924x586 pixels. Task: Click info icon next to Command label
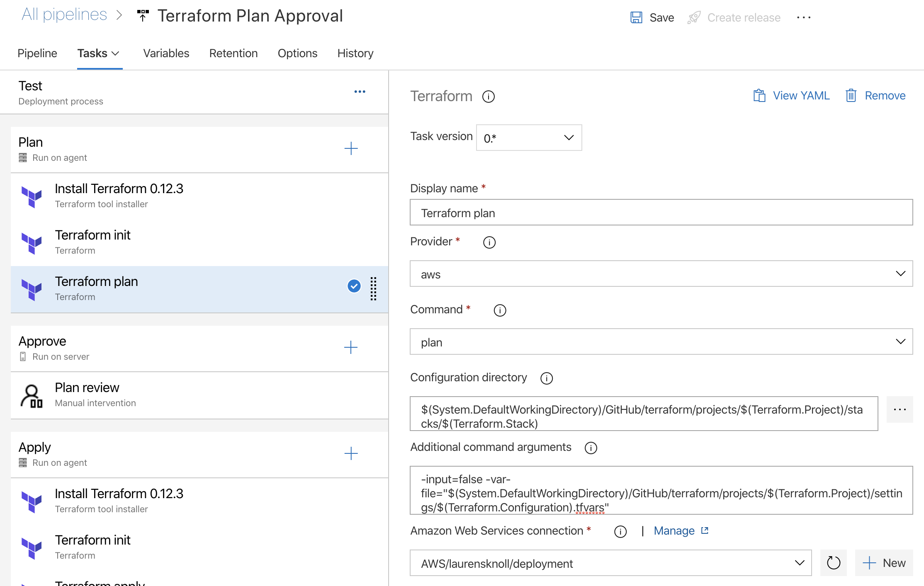tap(500, 310)
